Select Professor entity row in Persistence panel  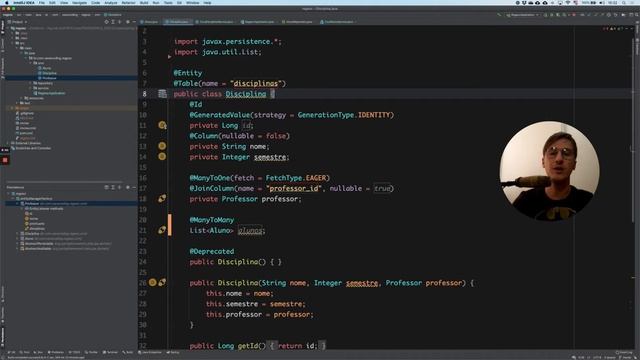[71, 204]
